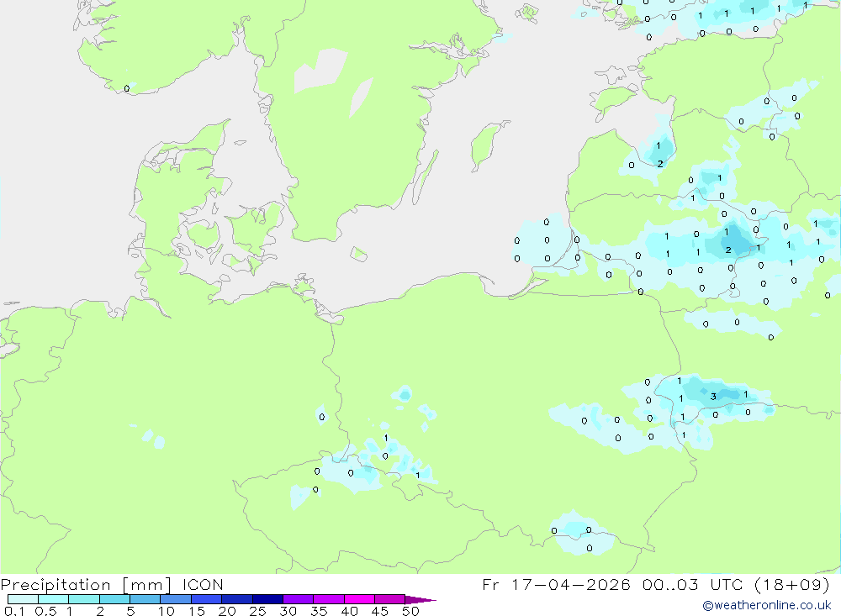
Task: Click the 'Precipitation [mm]' title text
Action: point(86,585)
